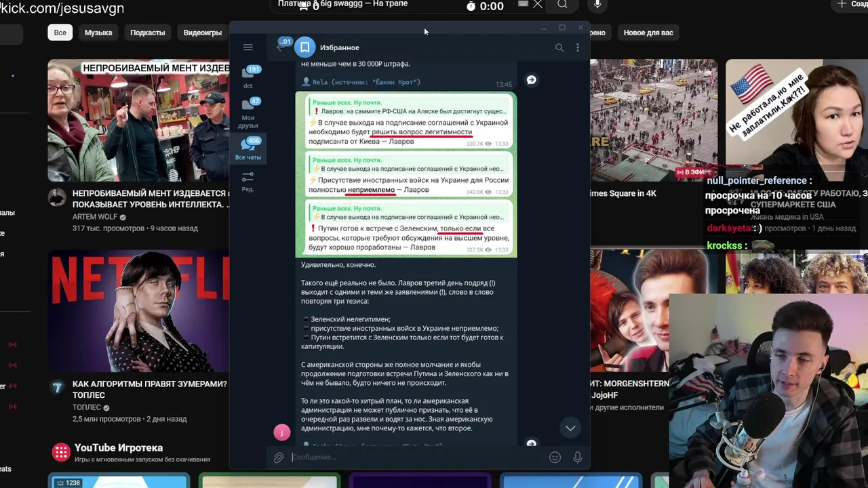The height and width of the screenshot is (488, 868).
Task: Open YouTube Игротека section heading
Action: pos(119,448)
